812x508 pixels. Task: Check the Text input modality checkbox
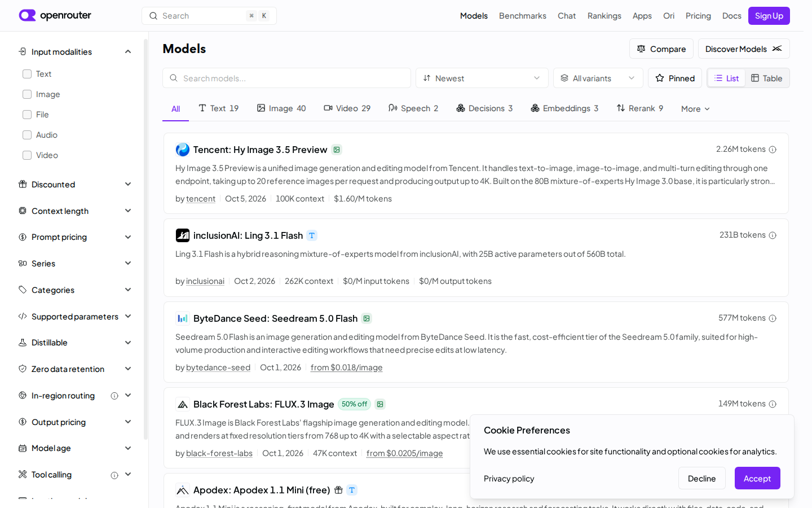pyautogui.click(x=27, y=74)
